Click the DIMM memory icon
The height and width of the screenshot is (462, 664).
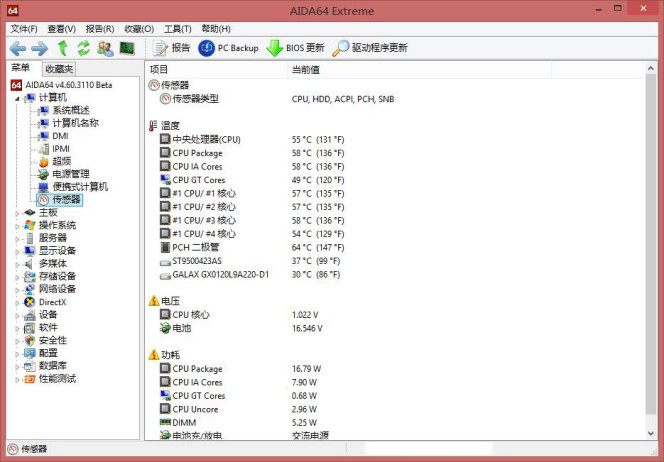point(165,422)
